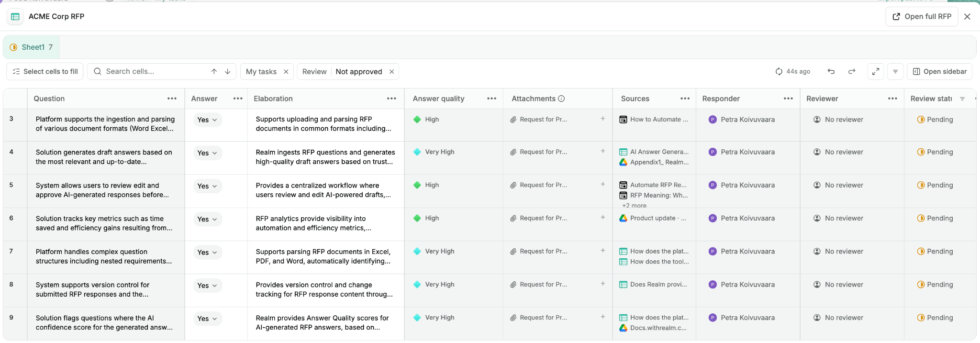
Task: Open the Yes answer dropdown in row 4
Action: point(207,153)
